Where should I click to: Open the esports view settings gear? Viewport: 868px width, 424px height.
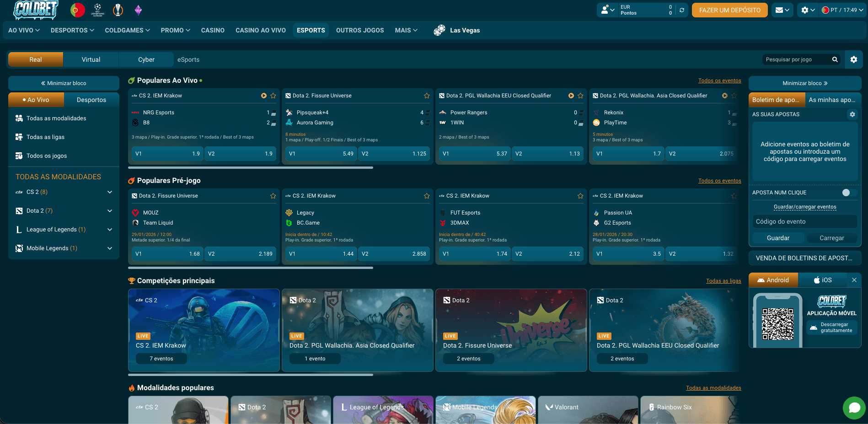[853, 59]
